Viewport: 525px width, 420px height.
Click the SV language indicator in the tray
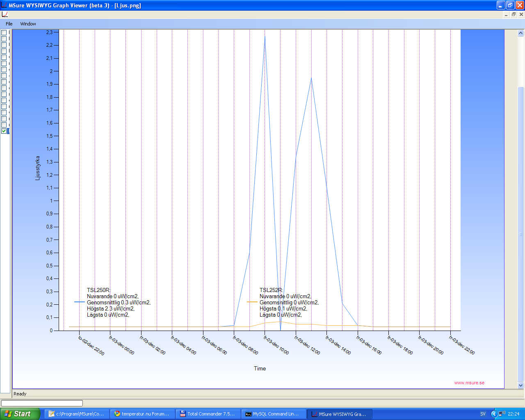[483, 414]
